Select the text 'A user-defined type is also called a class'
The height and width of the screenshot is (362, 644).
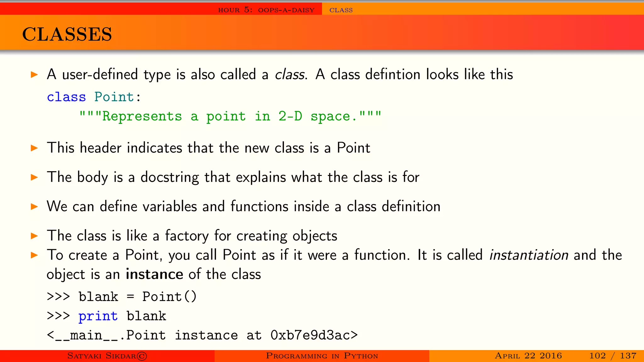tap(176, 74)
